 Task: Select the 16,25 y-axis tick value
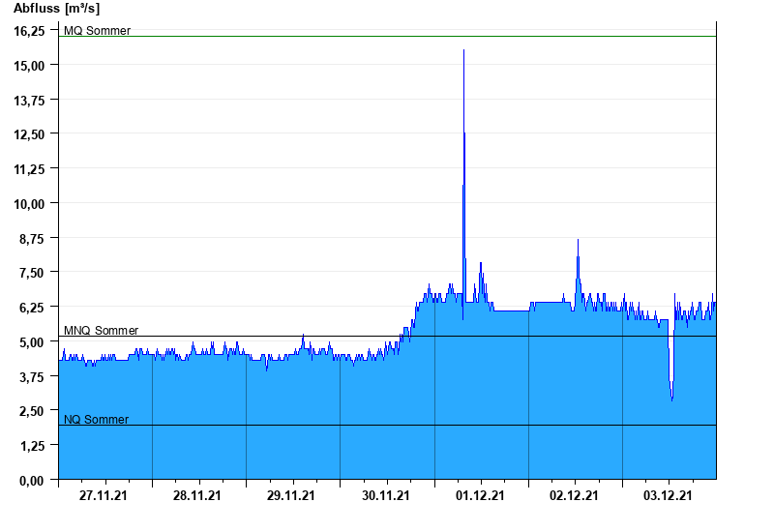28,31
